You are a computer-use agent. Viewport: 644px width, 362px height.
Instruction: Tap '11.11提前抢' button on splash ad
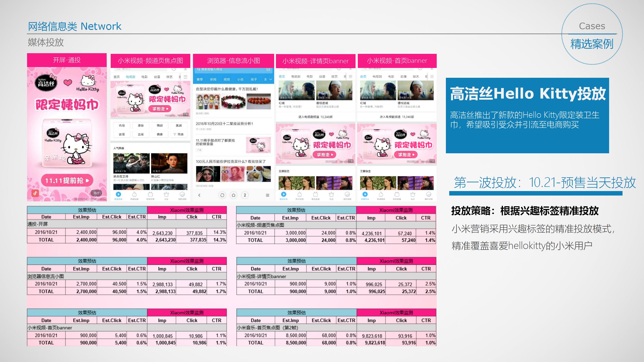67,180
